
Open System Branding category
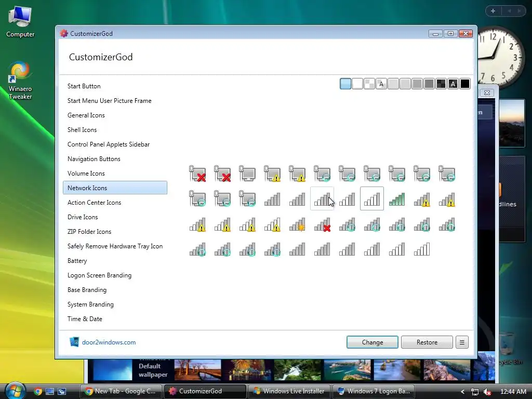[x=115, y=304]
